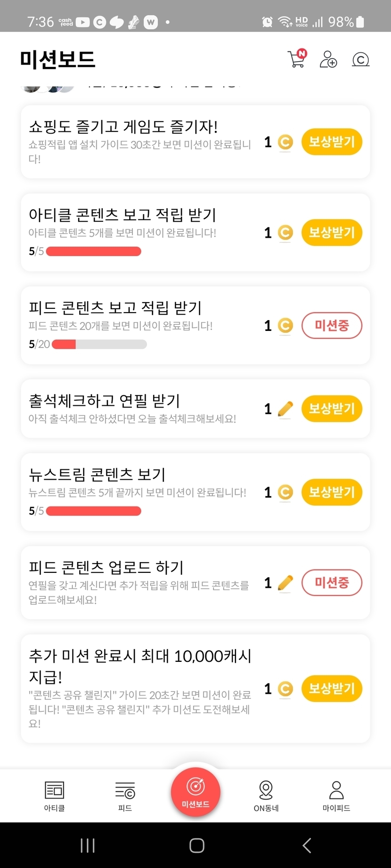Open the 피드 tab in bottom bar

pos(125,796)
